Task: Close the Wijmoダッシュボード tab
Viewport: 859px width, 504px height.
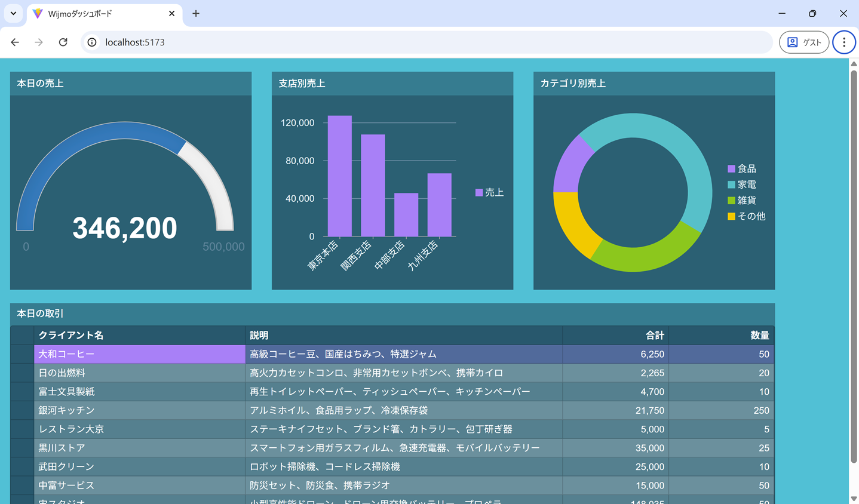Action: coord(171,13)
